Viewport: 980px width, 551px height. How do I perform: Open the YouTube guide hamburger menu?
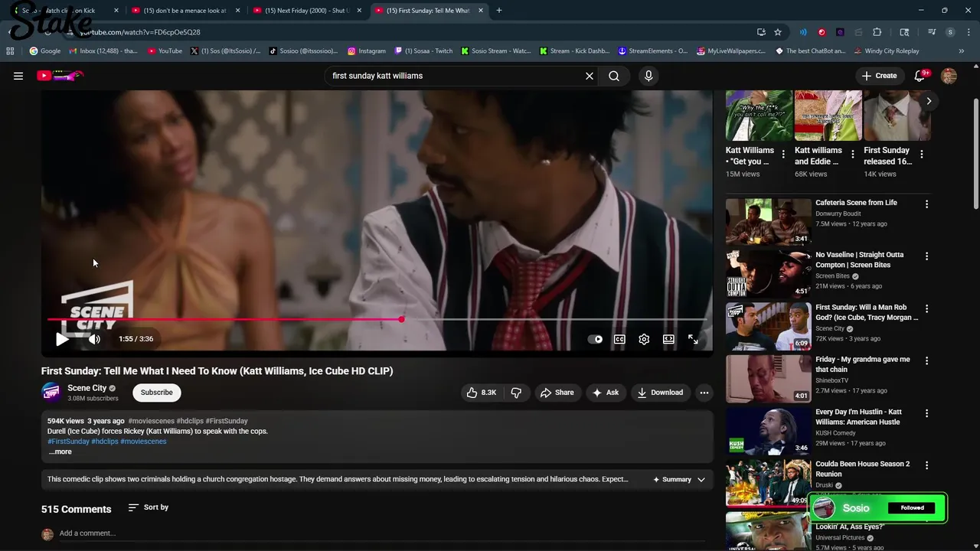[x=18, y=76]
